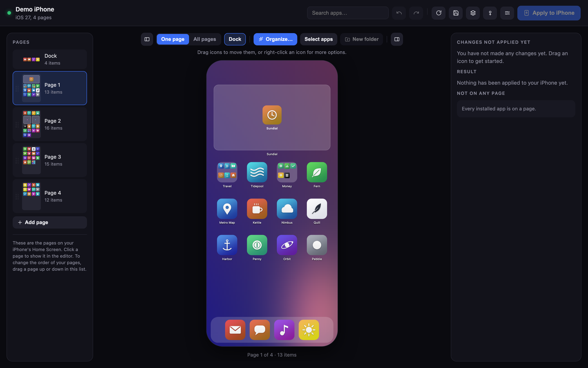Click the music note dock icon
The image size is (588, 368).
click(x=284, y=330)
